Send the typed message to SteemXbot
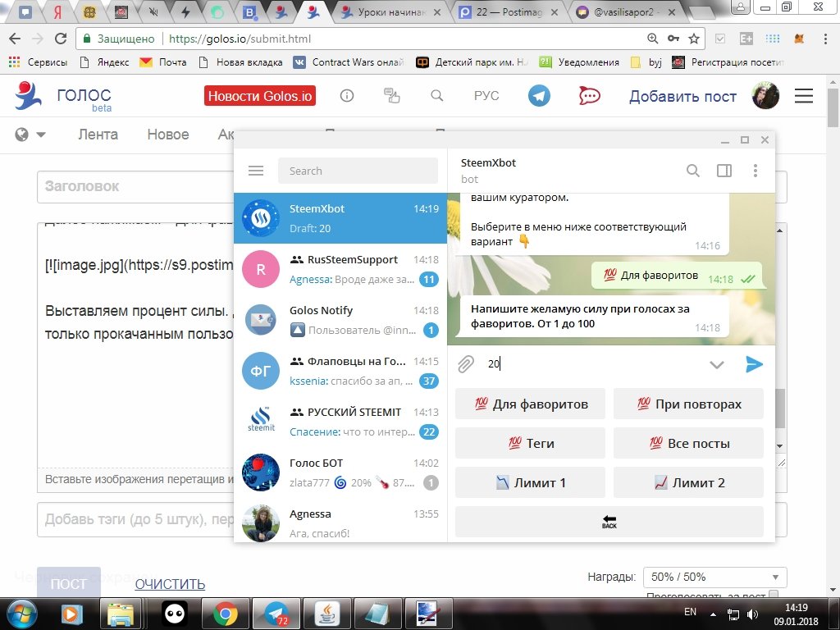 (755, 364)
